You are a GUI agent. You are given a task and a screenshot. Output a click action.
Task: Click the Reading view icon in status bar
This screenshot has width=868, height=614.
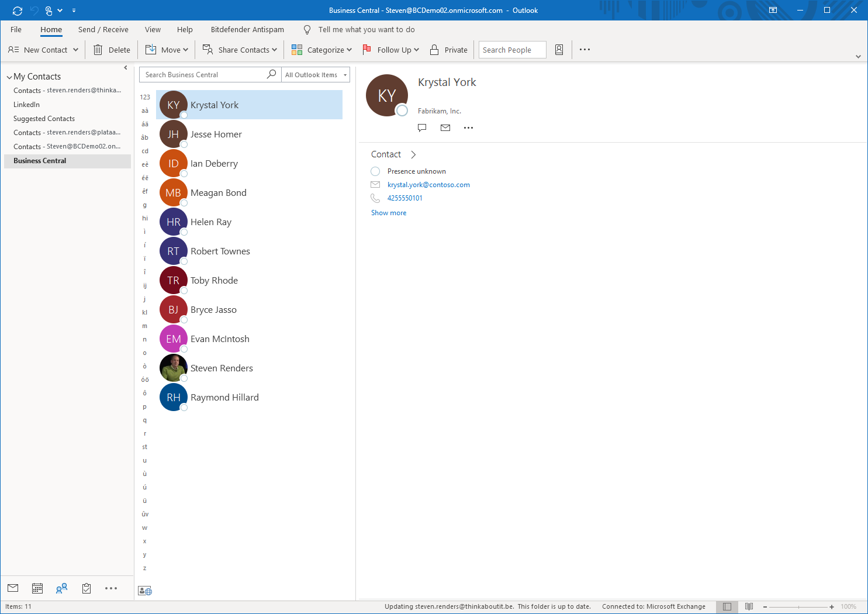coord(749,606)
